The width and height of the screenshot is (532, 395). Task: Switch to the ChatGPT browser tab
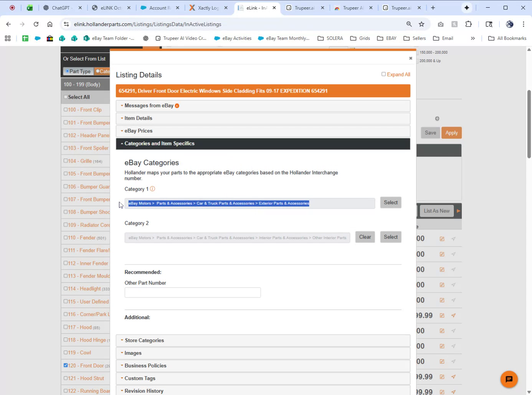tap(61, 8)
